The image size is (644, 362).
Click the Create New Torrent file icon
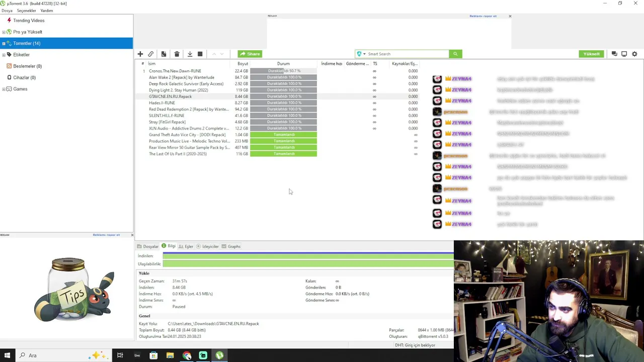[x=164, y=54]
